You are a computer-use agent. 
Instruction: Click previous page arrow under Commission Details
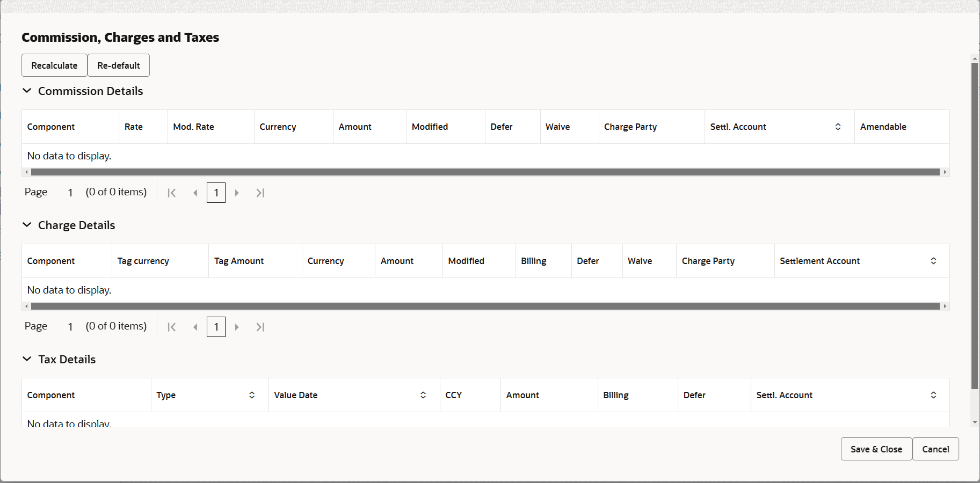click(x=195, y=193)
